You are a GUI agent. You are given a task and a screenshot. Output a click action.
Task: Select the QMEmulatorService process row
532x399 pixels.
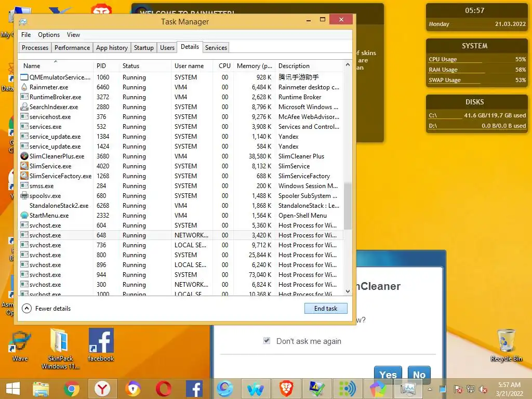tap(181, 77)
